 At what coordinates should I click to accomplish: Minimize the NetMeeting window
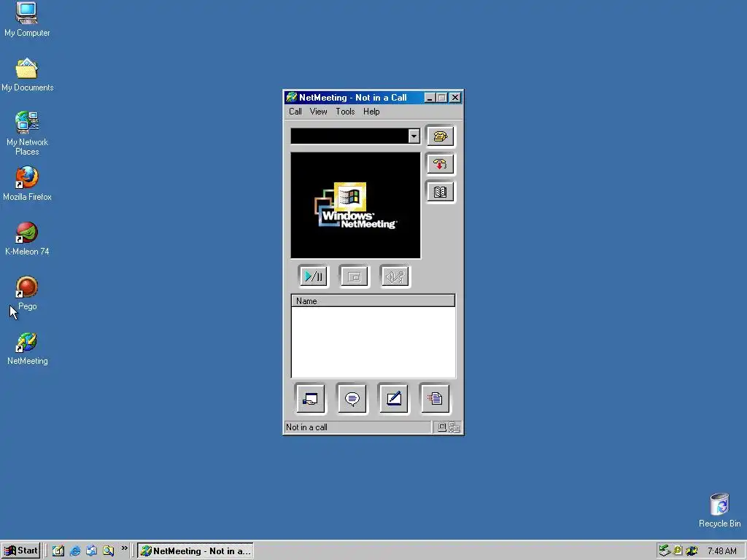click(x=429, y=98)
